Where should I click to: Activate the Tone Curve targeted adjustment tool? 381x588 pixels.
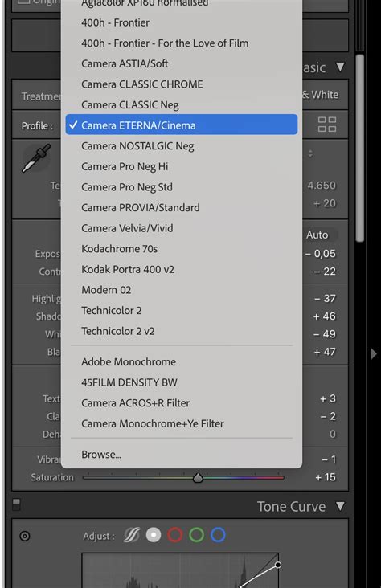click(25, 537)
